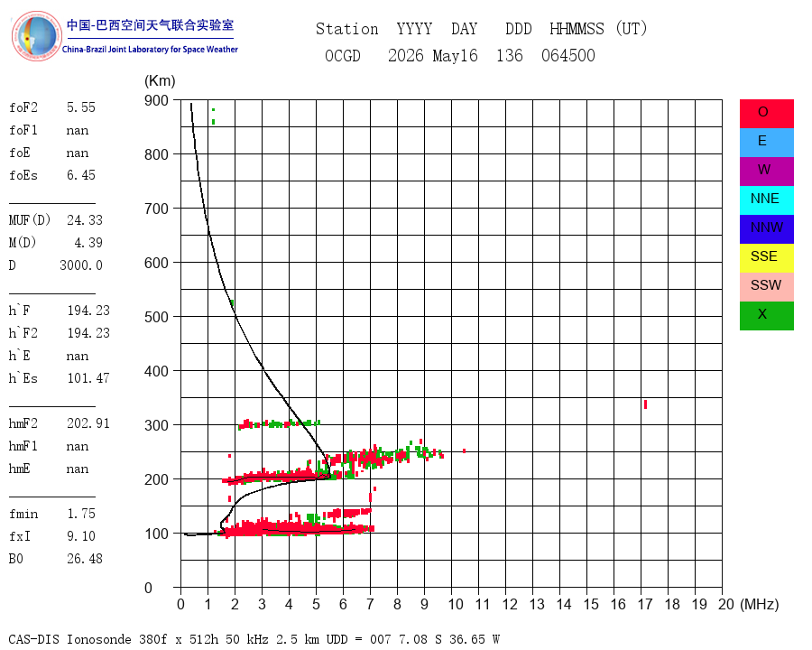812x650 pixels.
Task: Select the yellow SSE legend swatch
Action: [766, 258]
